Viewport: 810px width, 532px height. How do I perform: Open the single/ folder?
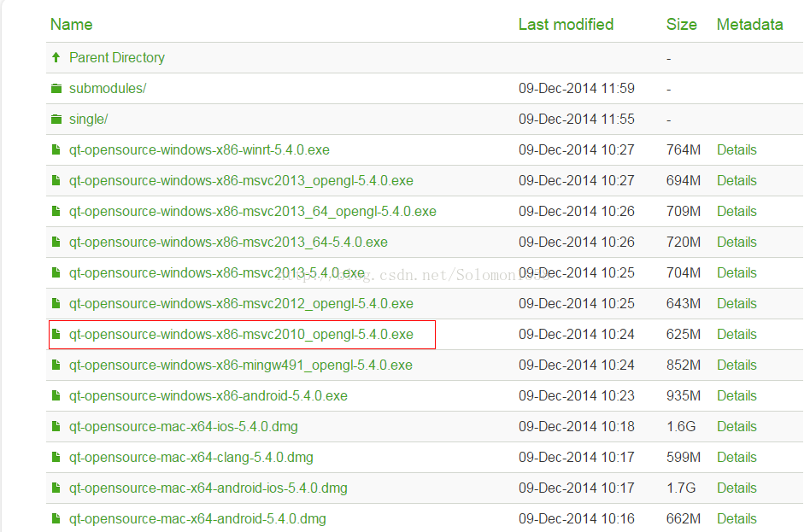[x=88, y=120]
